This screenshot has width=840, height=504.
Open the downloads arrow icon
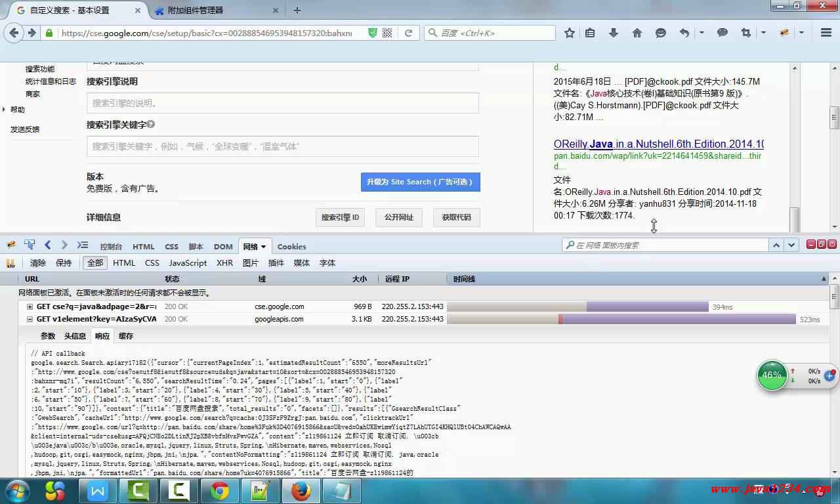(614, 33)
